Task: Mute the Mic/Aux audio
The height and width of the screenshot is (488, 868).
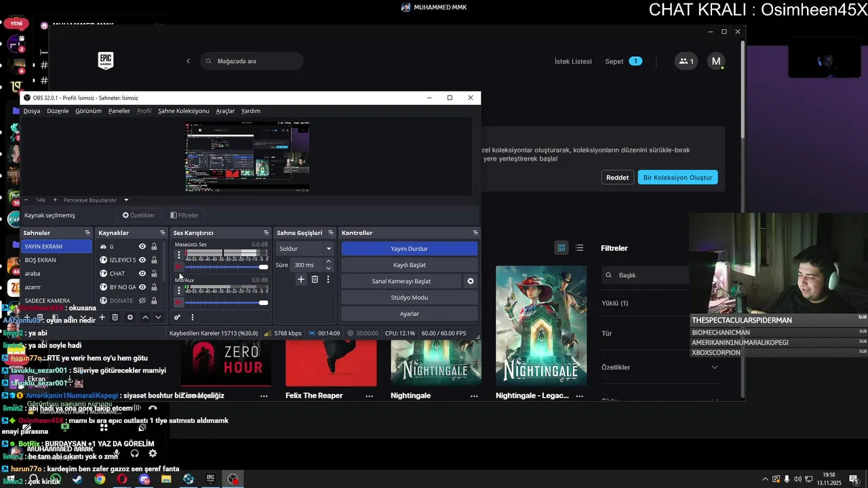Action: click(179, 302)
